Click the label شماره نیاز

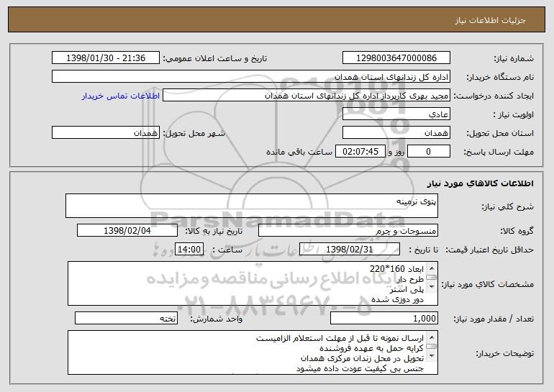pyautogui.click(x=514, y=58)
